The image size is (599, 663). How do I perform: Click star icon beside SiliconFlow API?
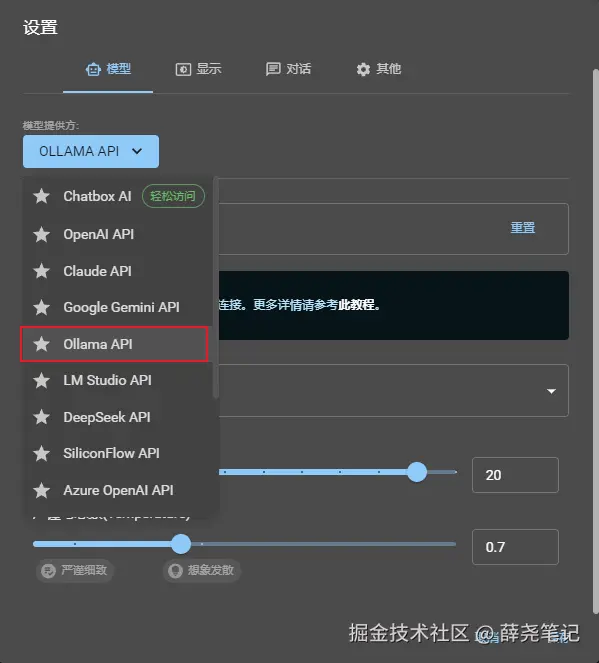[41, 453]
